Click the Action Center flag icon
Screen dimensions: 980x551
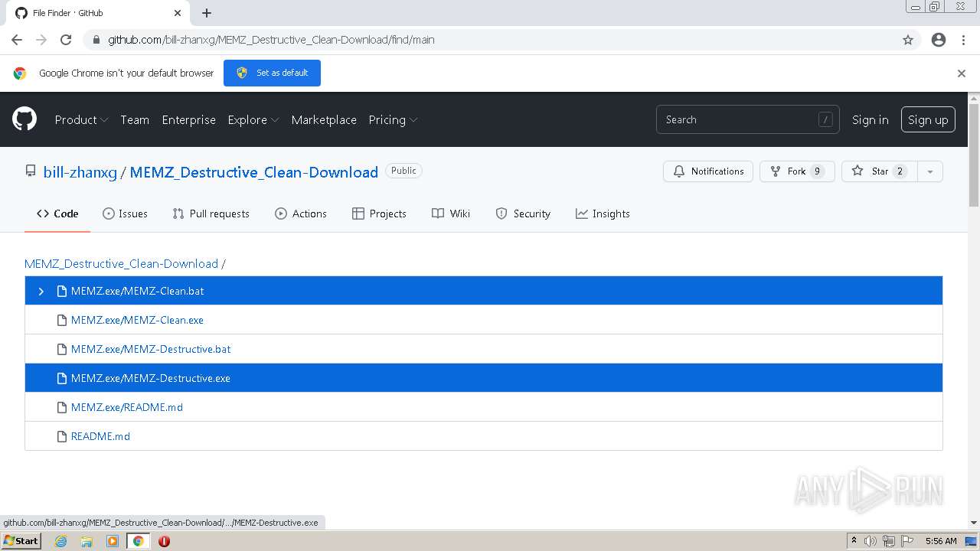[x=907, y=541]
